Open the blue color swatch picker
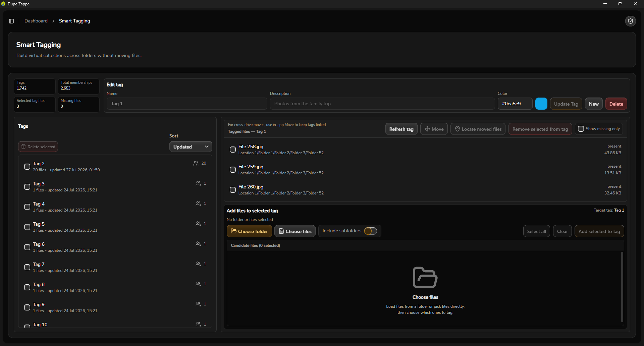The image size is (644, 346). [541, 104]
